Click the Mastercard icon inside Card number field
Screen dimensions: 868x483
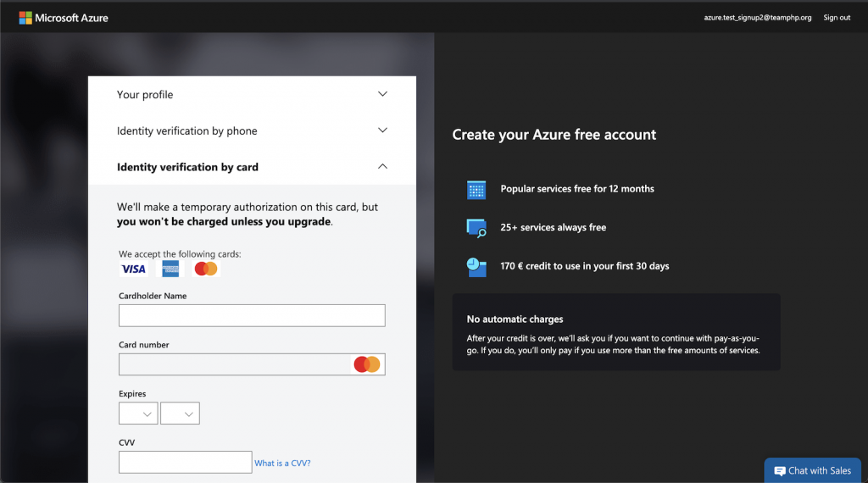(x=367, y=364)
